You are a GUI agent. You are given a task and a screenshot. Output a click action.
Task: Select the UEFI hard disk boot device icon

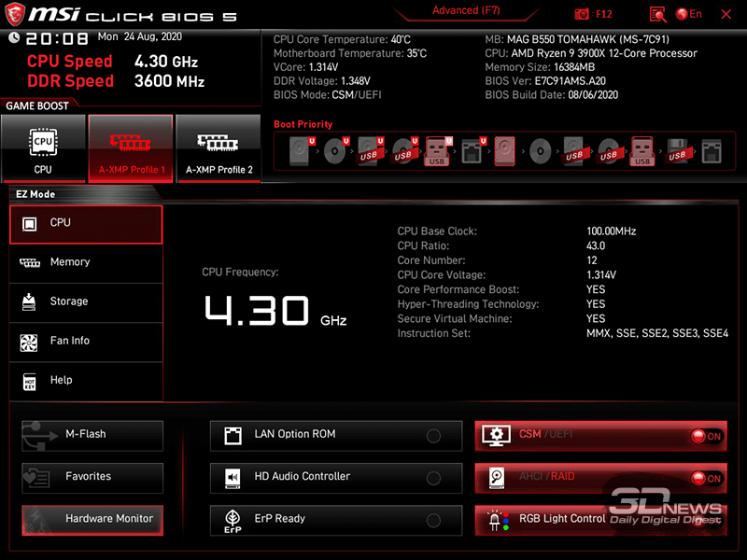tap(303, 151)
